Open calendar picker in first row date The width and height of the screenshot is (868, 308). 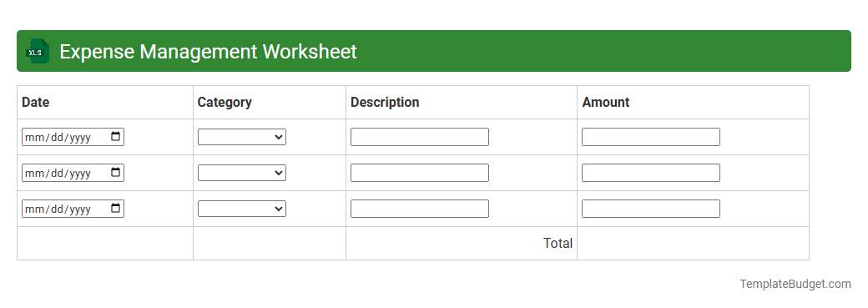point(116,136)
